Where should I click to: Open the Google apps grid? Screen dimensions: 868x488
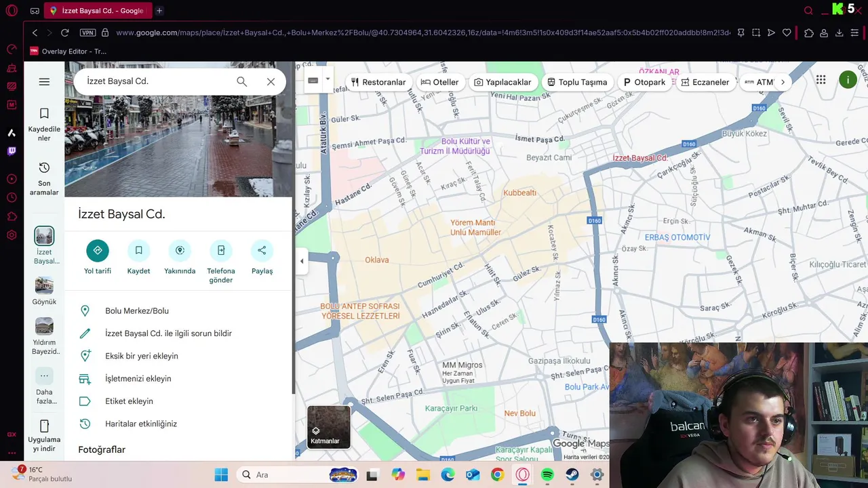coord(821,80)
